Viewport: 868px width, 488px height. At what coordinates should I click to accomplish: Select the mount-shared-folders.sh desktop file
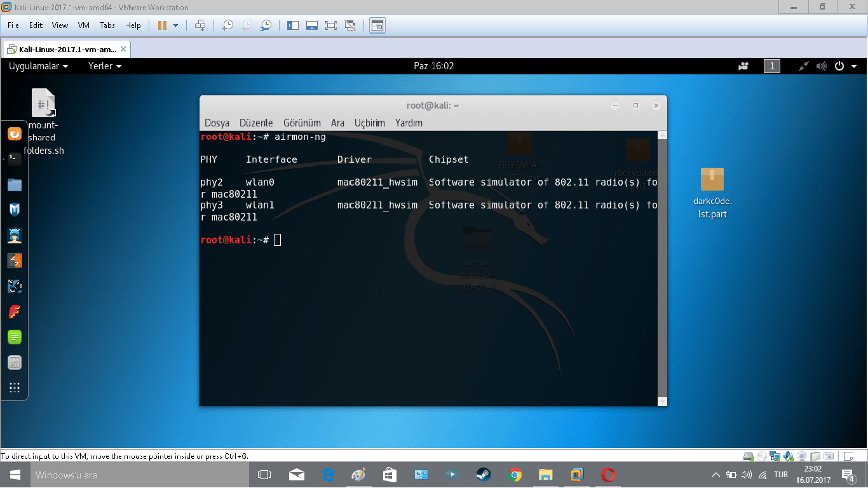click(x=43, y=121)
